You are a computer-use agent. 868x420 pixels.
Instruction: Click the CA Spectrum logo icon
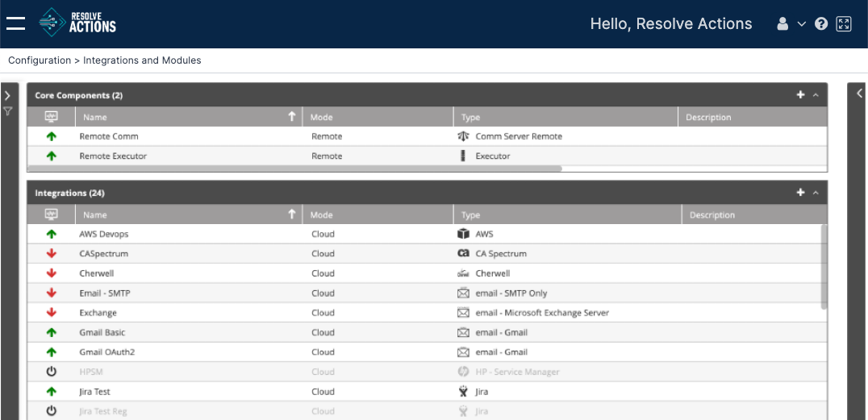tap(463, 253)
